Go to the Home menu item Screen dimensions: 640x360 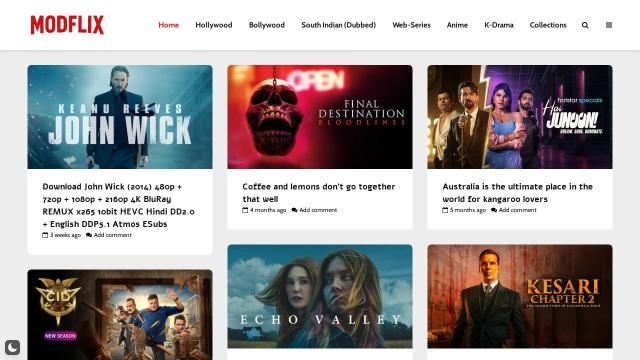[169, 25]
